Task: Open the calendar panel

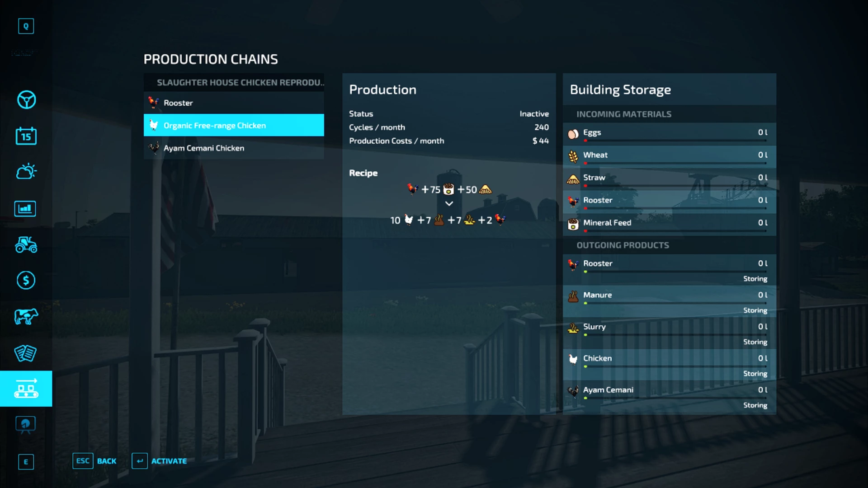Action: pos(26,136)
